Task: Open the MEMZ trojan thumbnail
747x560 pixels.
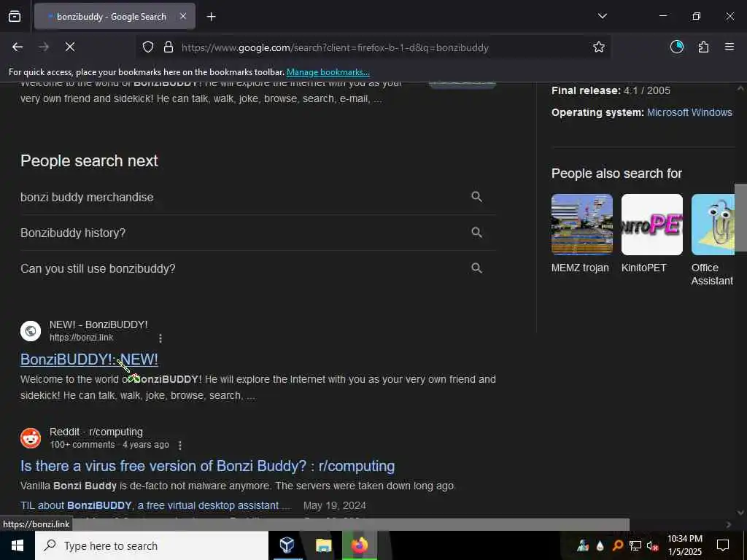Action: pyautogui.click(x=581, y=225)
